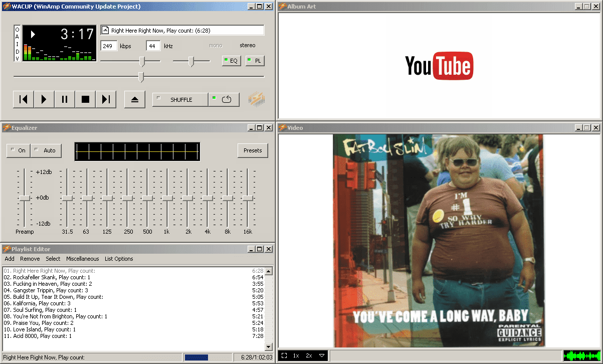This screenshot has width=603, height=364.
Task: Select Soul Surfing track in playlist
Action: tap(133, 310)
